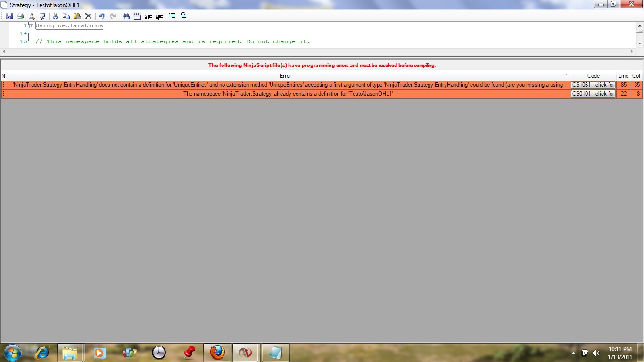Click column value 18 in the second error row
Screen dimensions: 644x362
[x=636, y=94]
